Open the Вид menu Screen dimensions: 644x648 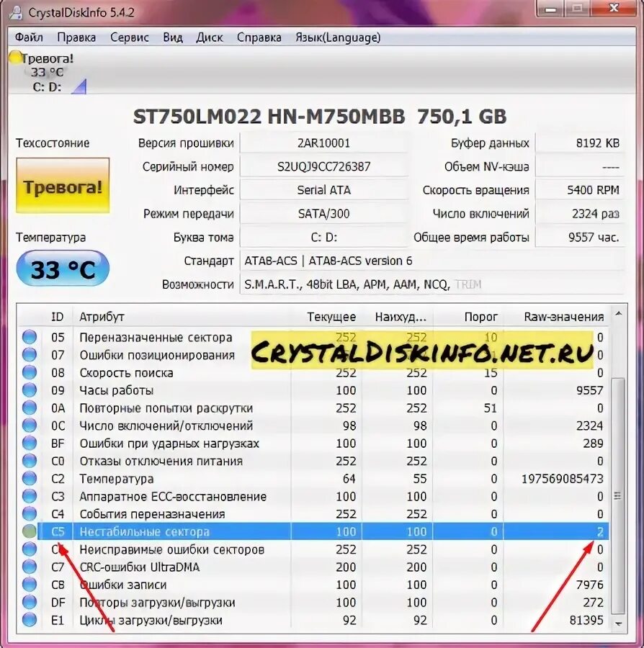point(173,37)
